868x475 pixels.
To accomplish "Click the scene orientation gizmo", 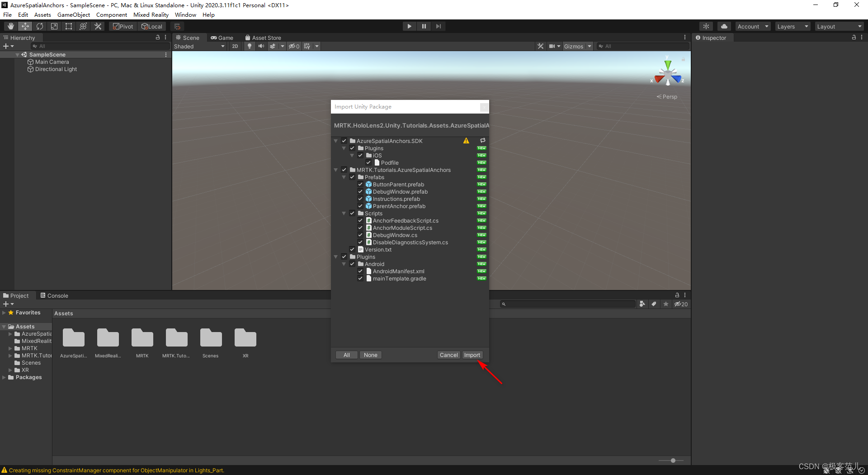I will tap(668, 73).
